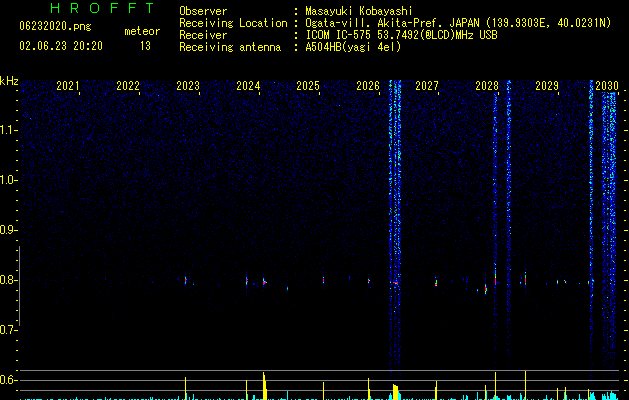629x400 pixels.
Task: Click the Ogata-vill. Akita-Pref. JAPAN location text
Action: [458, 23]
